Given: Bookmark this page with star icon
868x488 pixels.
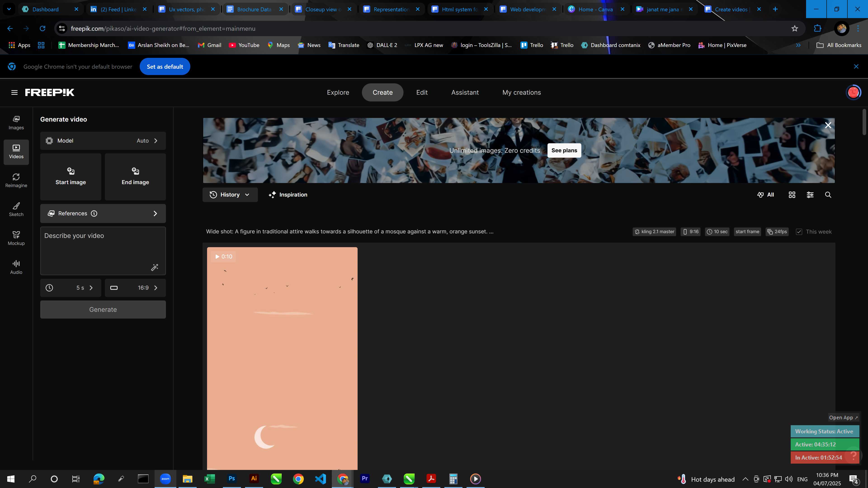Looking at the screenshot, I should tap(795, 29).
